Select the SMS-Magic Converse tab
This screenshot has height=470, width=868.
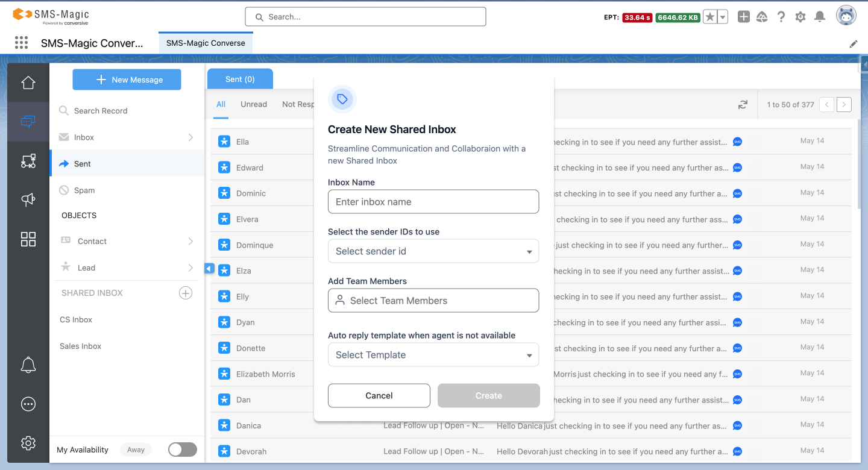pos(206,43)
